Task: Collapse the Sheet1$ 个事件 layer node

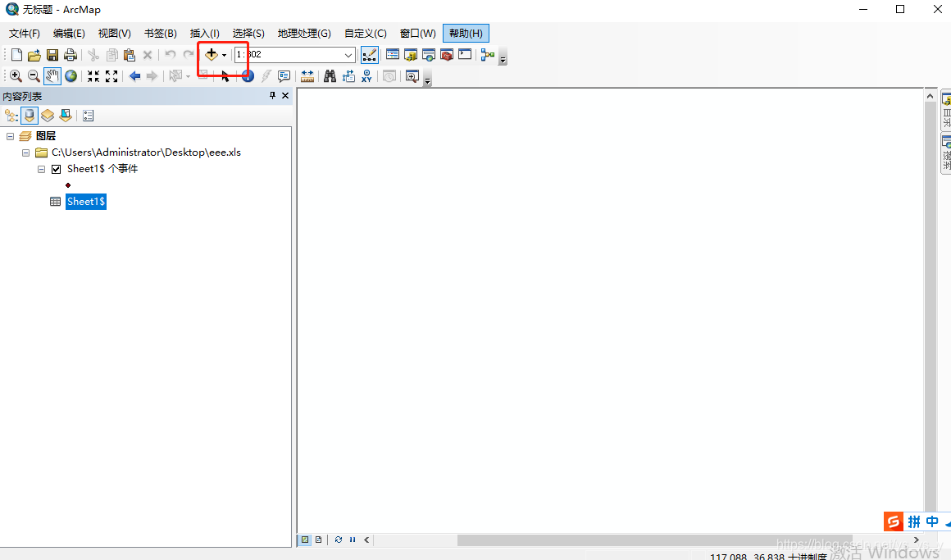Action: pyautogui.click(x=41, y=169)
